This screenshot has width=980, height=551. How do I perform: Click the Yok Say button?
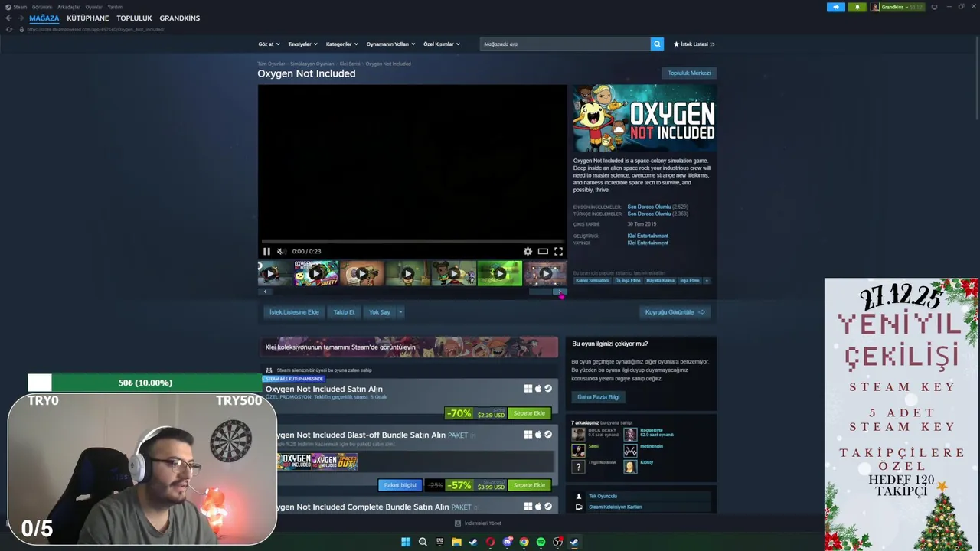tap(380, 312)
